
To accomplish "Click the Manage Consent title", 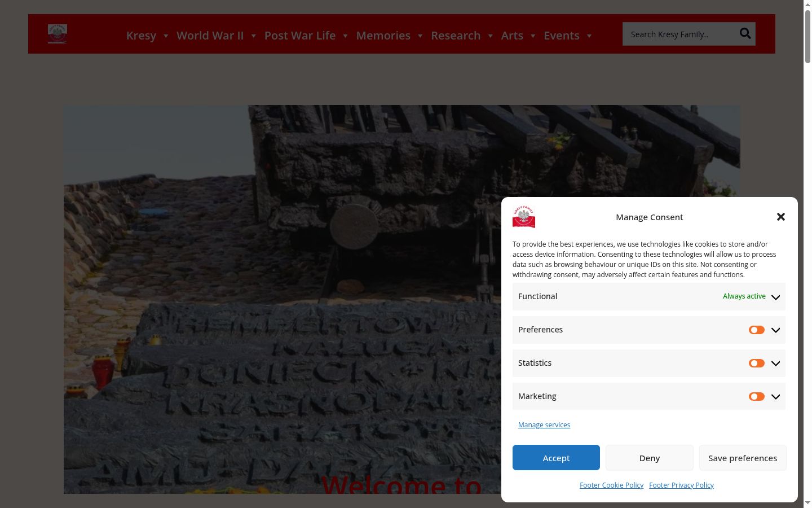I will 649,217.
